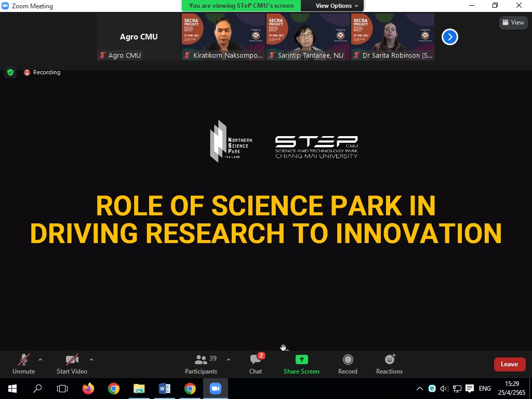Image resolution: width=532 pixels, height=399 pixels.
Task: Open video options arrow next to Start Video
Action: pyautogui.click(x=91, y=360)
